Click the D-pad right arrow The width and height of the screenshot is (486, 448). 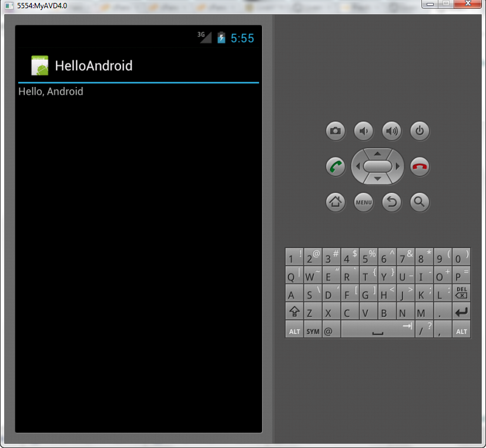point(398,166)
